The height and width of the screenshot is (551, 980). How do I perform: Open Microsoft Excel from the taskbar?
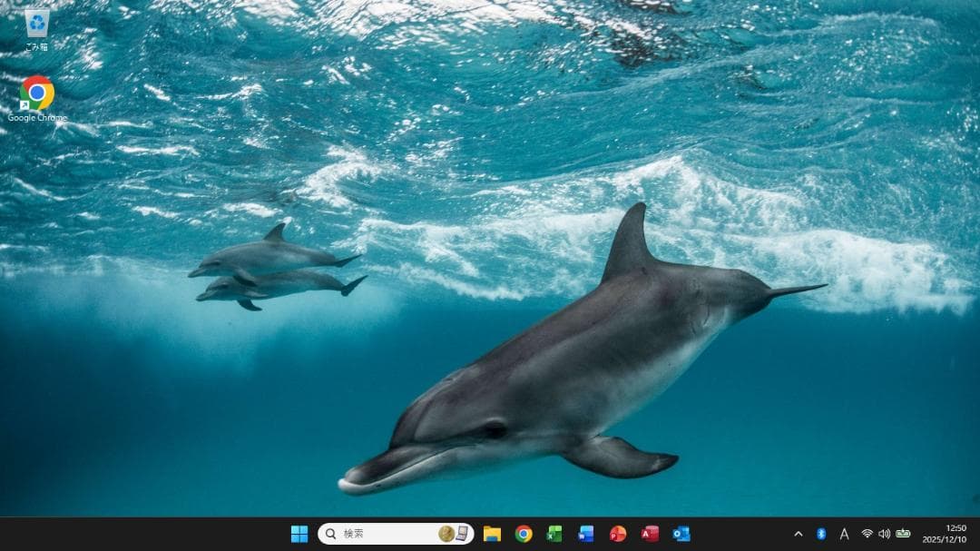click(555, 535)
